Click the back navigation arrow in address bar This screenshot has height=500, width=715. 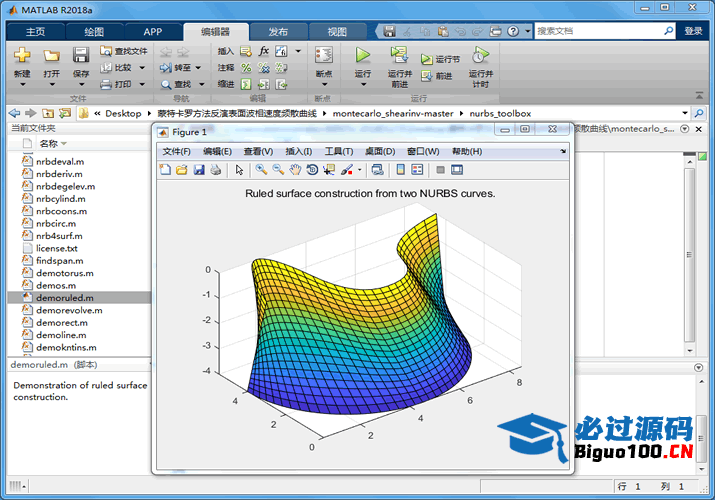15,113
